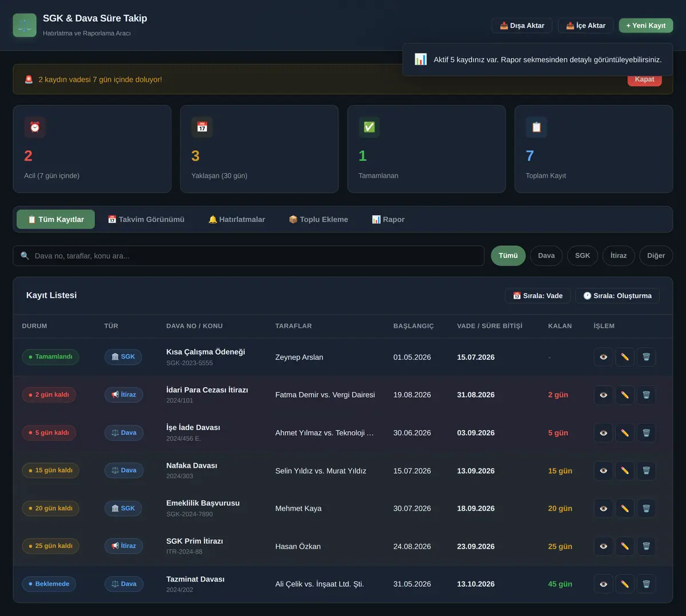View the Tazminat Davası record
This screenshot has width=686, height=616.
click(603, 584)
